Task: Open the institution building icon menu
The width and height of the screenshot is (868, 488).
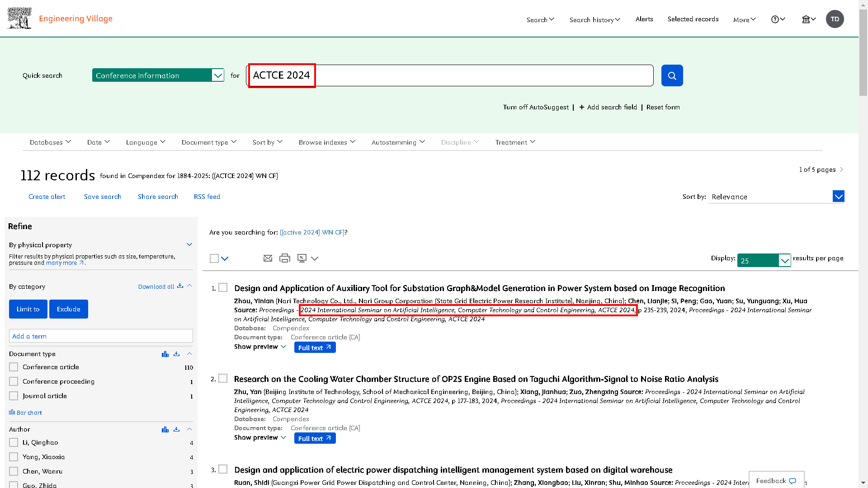Action: [x=809, y=19]
